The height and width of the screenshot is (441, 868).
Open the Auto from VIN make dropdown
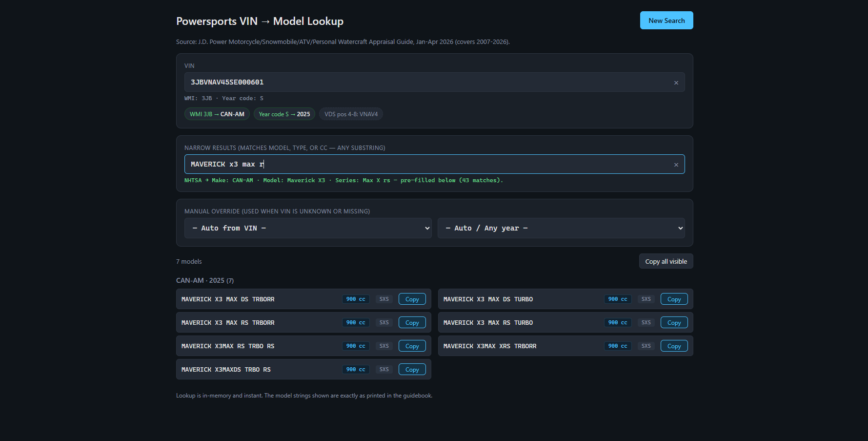point(308,228)
